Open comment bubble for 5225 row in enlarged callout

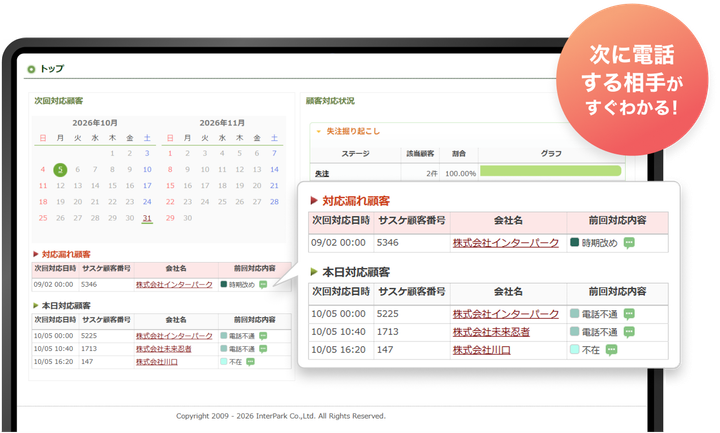(x=629, y=314)
